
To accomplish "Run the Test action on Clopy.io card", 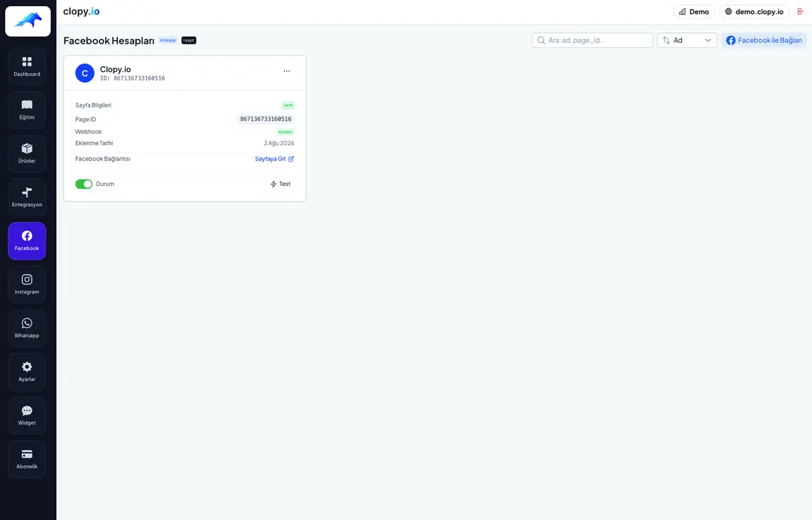I will click(280, 184).
